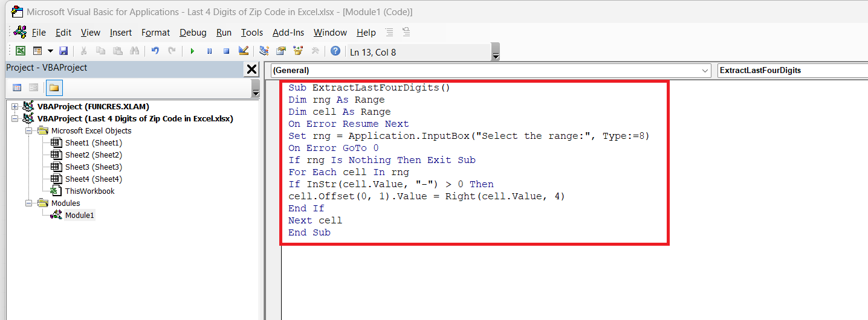Open the Format menu
868x320 pixels.
click(156, 33)
